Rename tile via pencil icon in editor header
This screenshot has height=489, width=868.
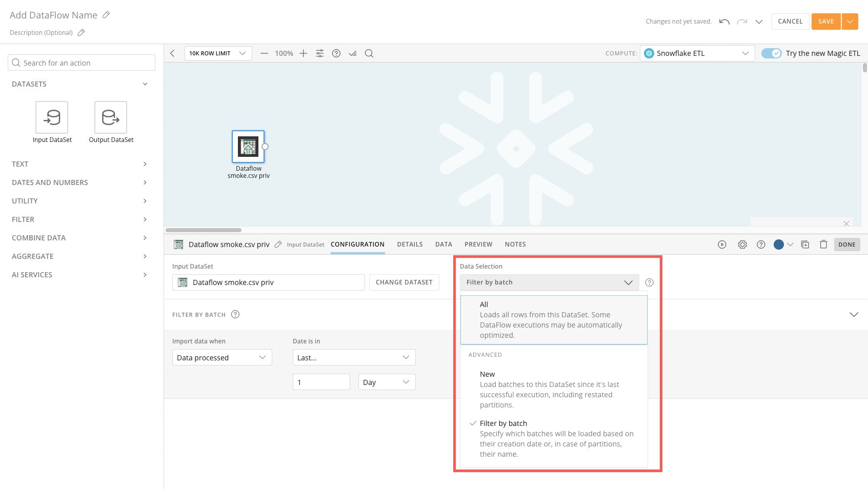[x=278, y=244]
